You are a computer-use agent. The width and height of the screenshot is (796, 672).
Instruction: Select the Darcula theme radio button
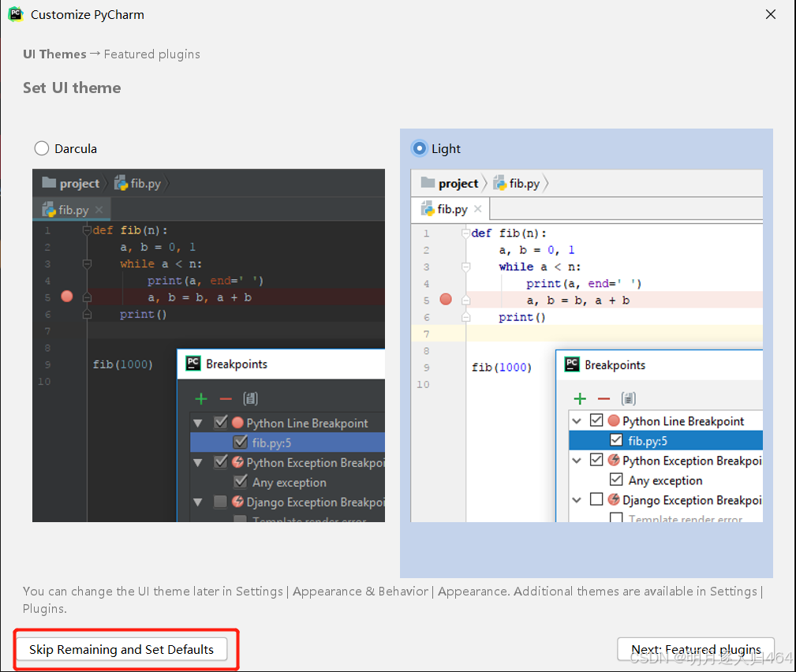coord(41,148)
